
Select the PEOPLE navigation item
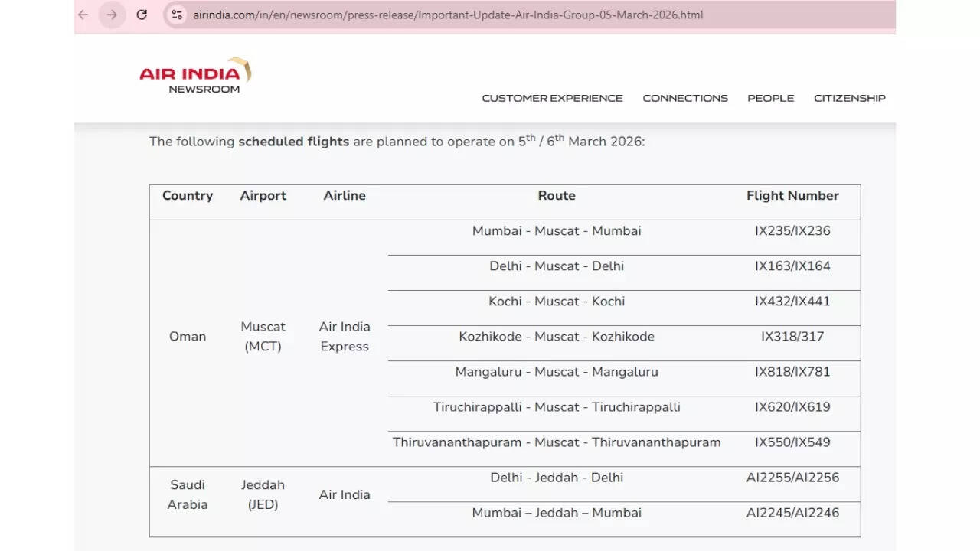click(x=771, y=98)
